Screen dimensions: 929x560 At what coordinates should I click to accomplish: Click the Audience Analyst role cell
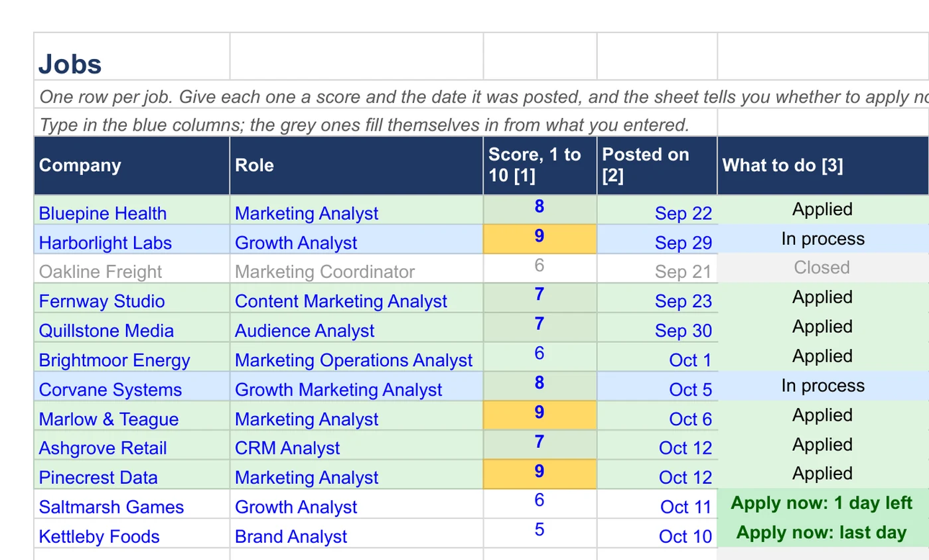coord(356,327)
